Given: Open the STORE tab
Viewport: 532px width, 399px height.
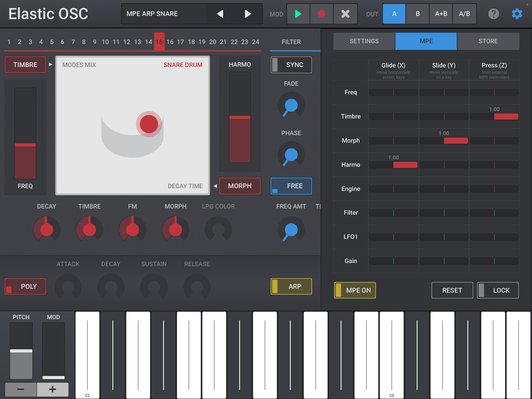Looking at the screenshot, I should pos(488,41).
